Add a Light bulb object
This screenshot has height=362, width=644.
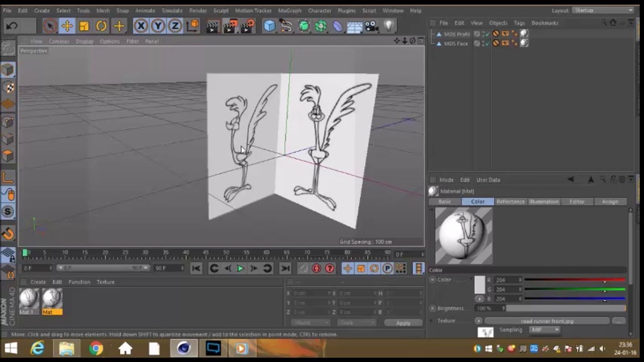389,26
